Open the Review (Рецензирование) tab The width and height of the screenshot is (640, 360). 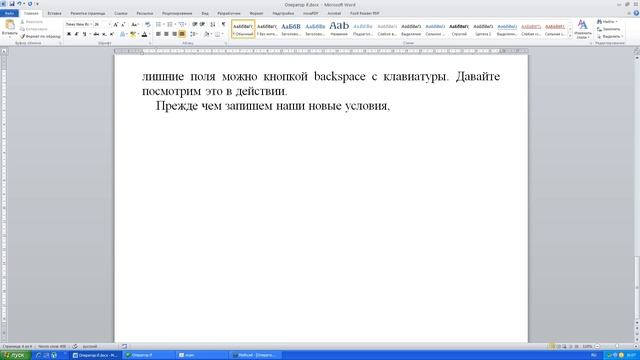pos(177,13)
